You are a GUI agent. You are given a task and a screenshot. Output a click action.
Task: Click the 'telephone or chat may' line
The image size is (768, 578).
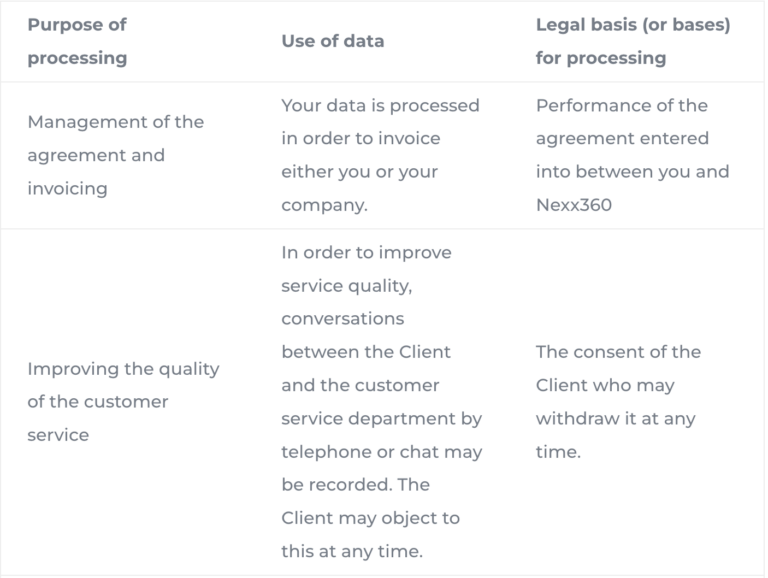382,452
